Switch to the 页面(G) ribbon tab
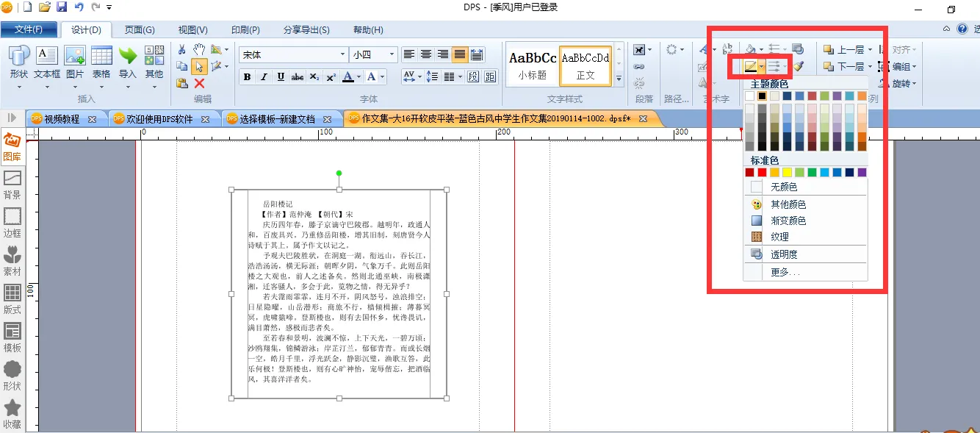This screenshot has width=980, height=433. click(x=139, y=30)
